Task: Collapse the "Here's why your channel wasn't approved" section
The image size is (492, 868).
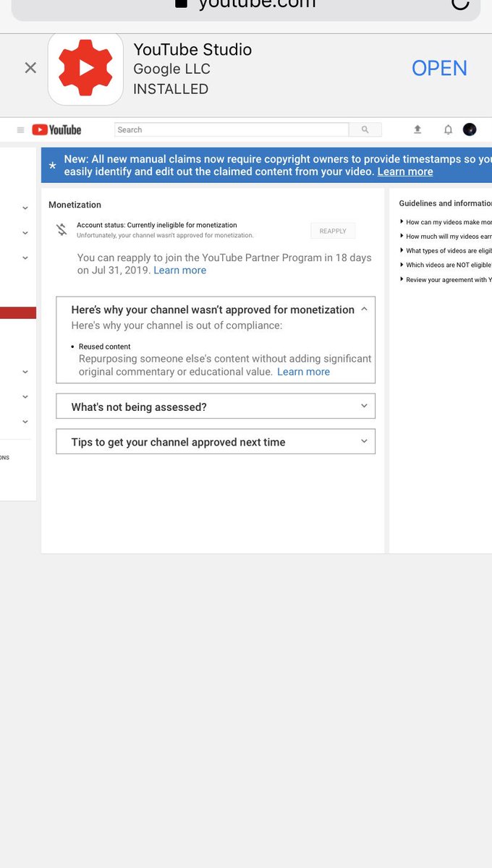Action: coord(364,309)
